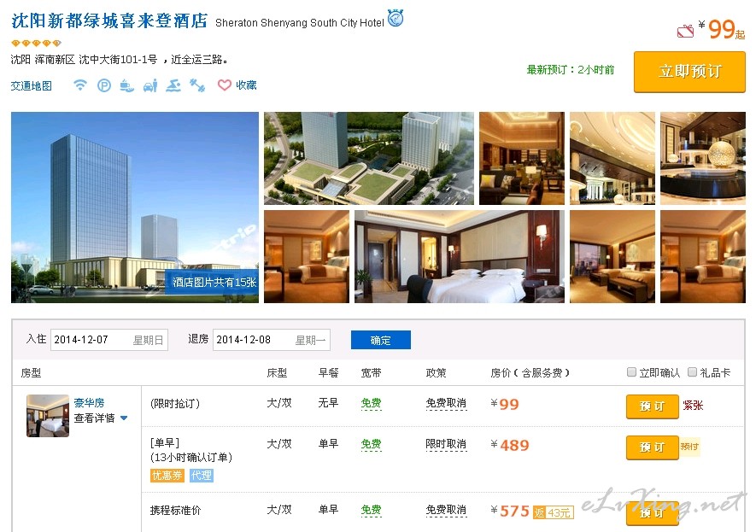This screenshot has width=756, height=532.
Task: Click the check-in date field 2014-12-07
Action: [x=109, y=340]
